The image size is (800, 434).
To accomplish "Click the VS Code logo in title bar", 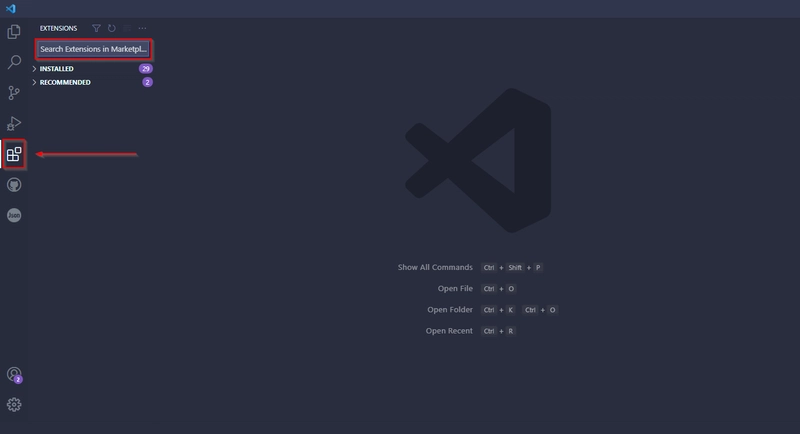I will point(10,9).
